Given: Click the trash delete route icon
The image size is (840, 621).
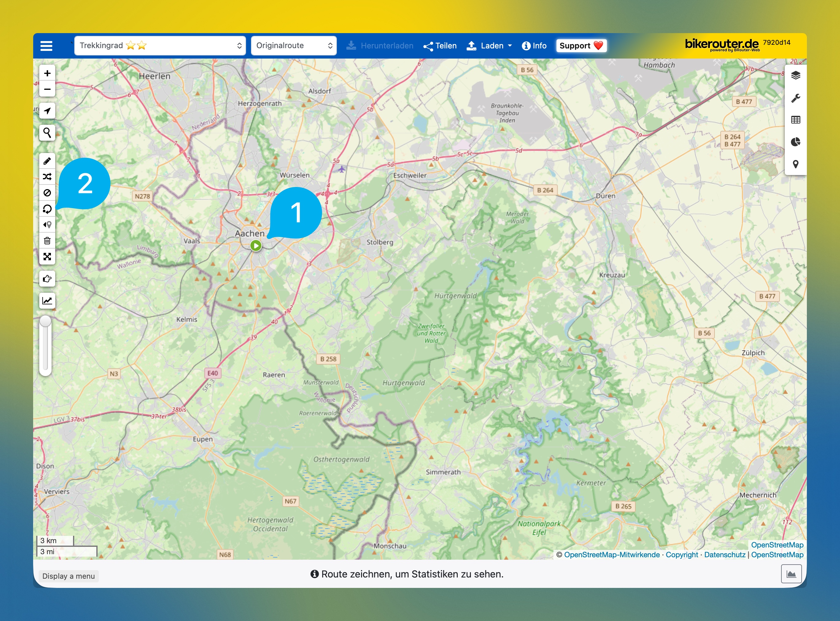Looking at the screenshot, I should coord(47,241).
